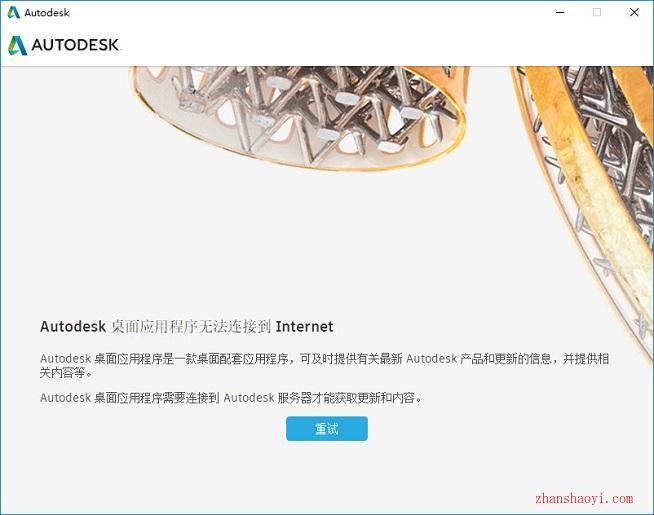The height and width of the screenshot is (515, 654).
Task: Click the blue 重试 retry button
Action: click(327, 428)
